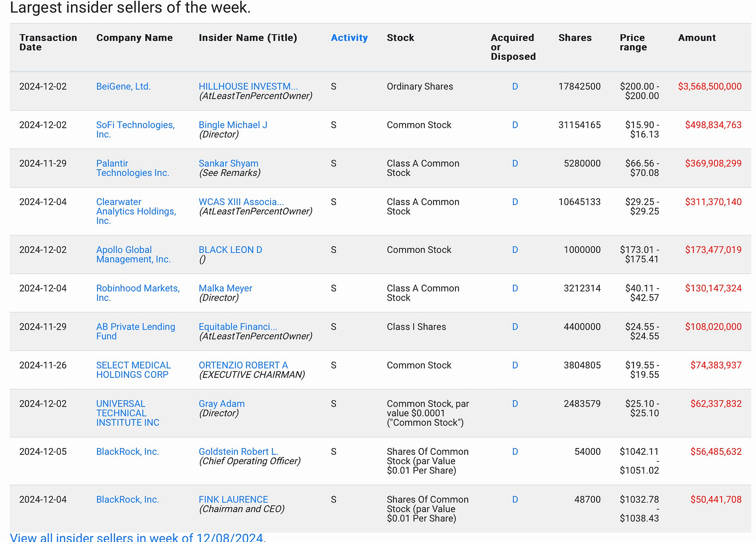Open Apollo Global Management company link
Screen dimensions: 756x542
133,254
